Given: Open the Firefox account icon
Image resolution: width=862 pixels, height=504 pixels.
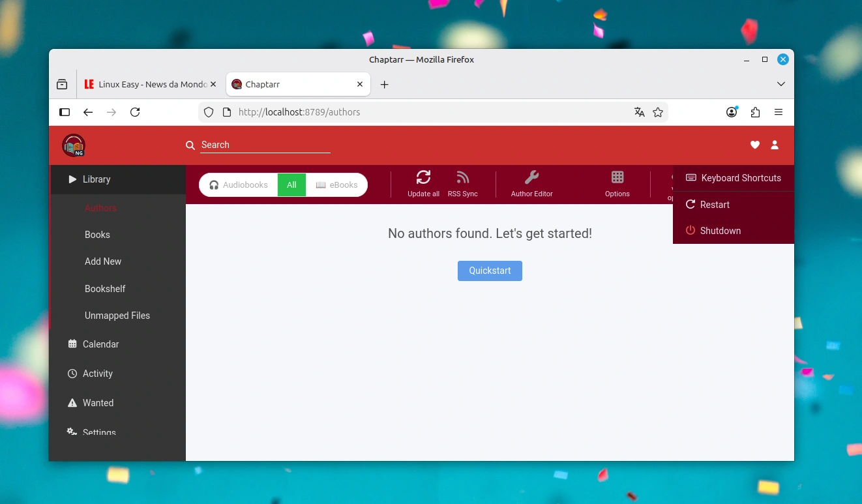Looking at the screenshot, I should point(732,112).
